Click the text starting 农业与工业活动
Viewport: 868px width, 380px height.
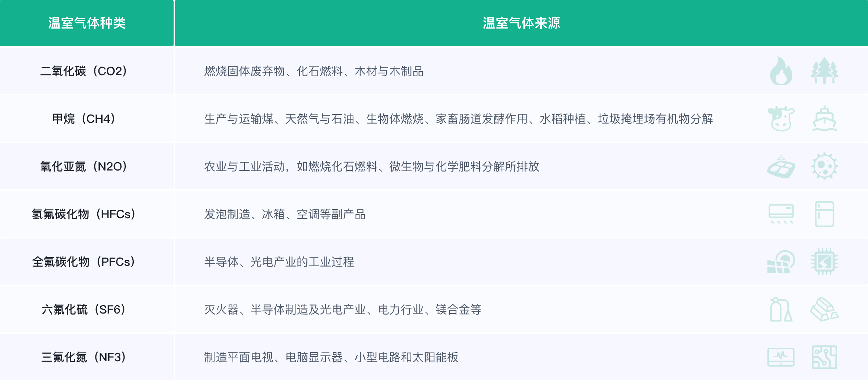[372, 167]
